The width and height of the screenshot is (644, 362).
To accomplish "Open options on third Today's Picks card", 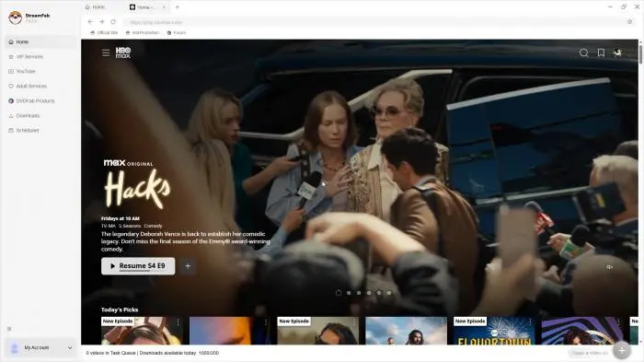I will point(354,321).
